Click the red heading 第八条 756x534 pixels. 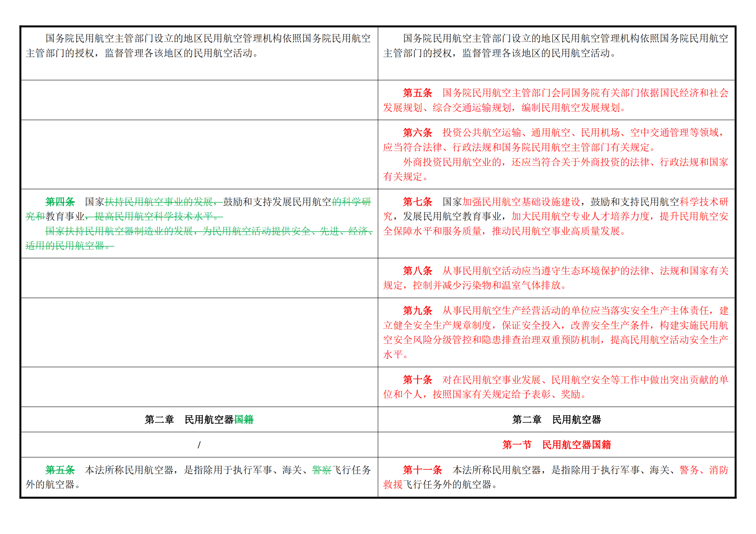tap(417, 271)
